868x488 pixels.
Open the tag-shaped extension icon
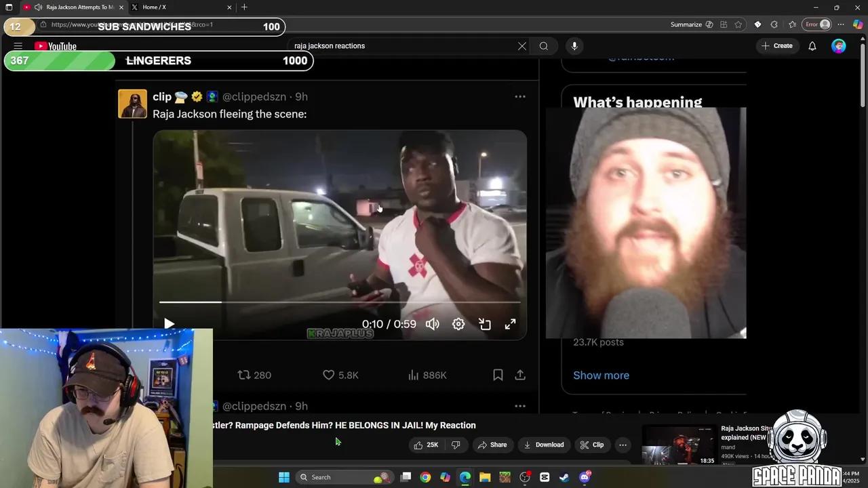pyautogui.click(x=757, y=24)
